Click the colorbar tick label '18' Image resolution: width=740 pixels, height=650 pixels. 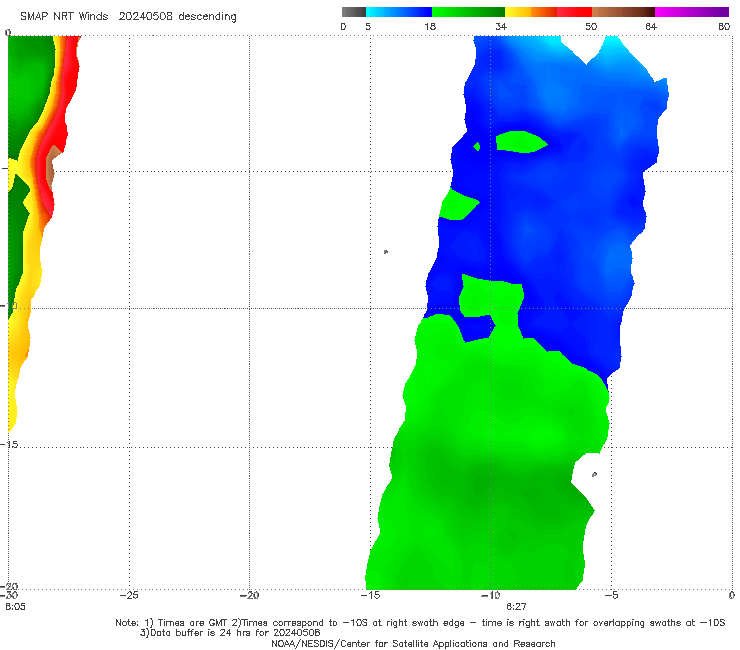pos(430,27)
